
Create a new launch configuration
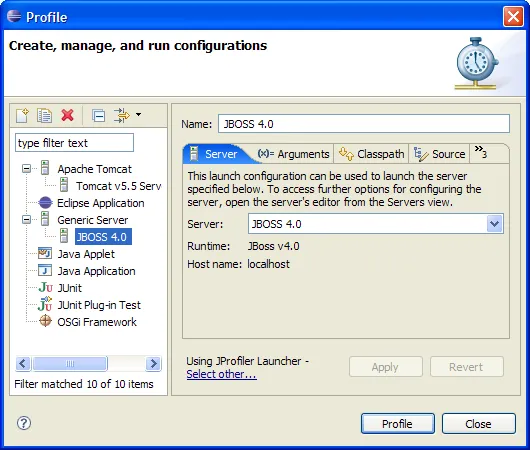(22, 116)
